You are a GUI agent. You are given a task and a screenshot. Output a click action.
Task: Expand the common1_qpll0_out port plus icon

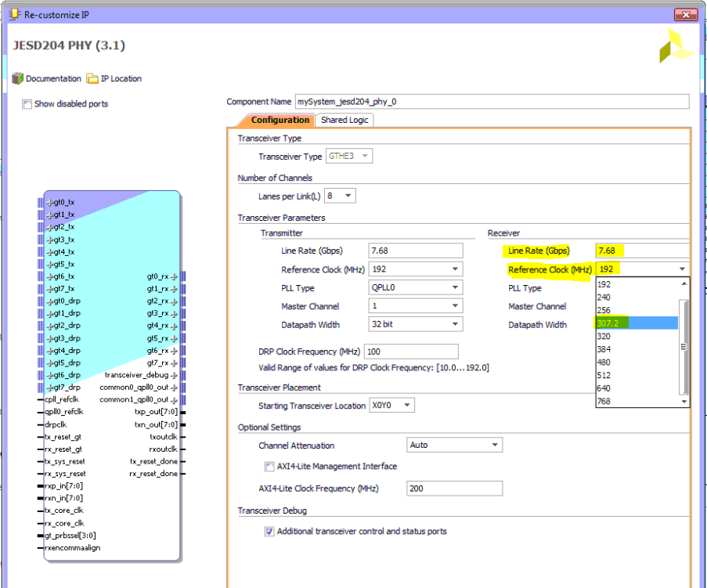point(174,399)
